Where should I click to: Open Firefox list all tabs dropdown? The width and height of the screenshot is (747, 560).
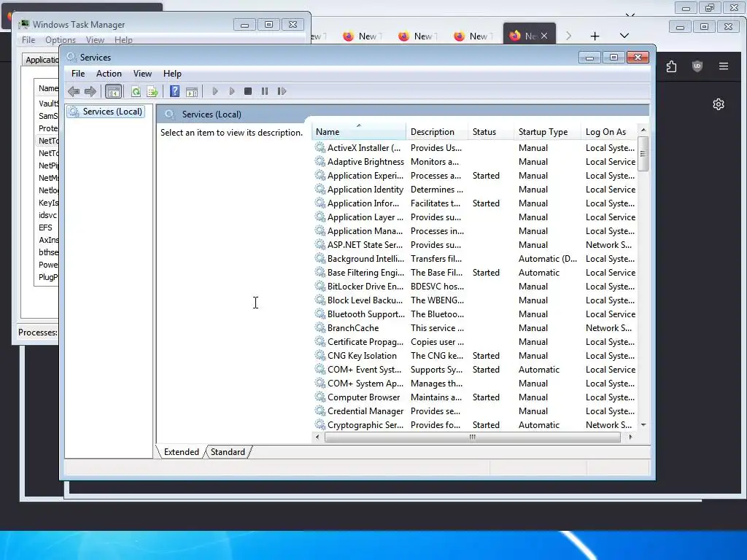pyautogui.click(x=624, y=36)
